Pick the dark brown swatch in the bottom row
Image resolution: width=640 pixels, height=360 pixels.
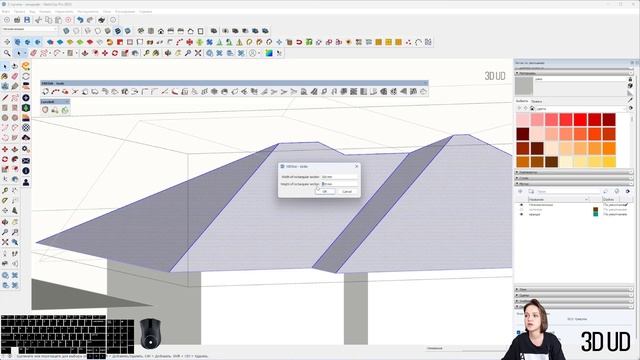[551, 162]
